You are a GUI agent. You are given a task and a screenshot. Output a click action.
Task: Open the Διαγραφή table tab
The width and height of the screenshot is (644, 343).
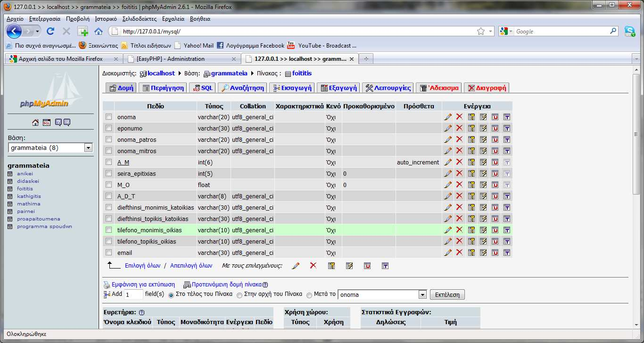click(487, 88)
